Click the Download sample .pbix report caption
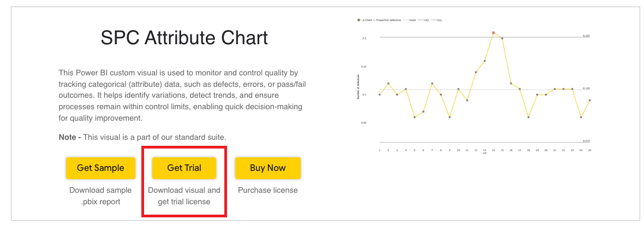 (100, 196)
